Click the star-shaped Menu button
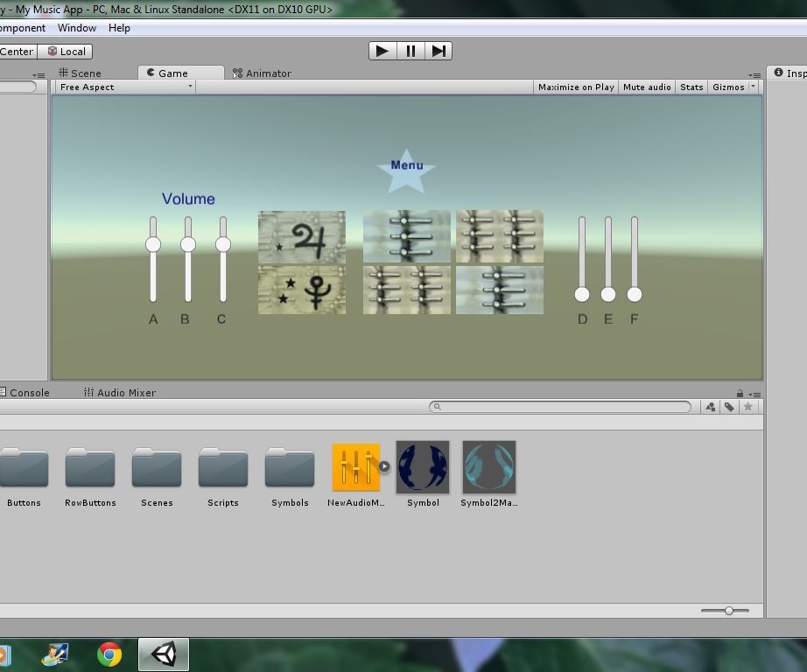807x672 pixels. point(407,171)
